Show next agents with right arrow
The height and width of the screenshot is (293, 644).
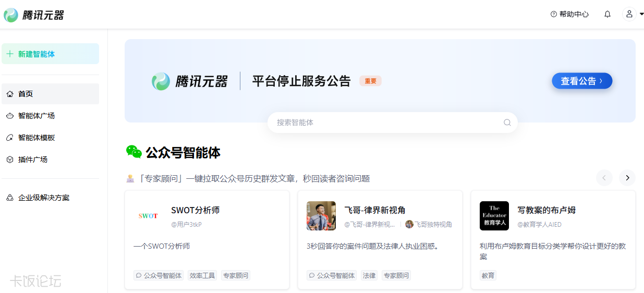(627, 178)
